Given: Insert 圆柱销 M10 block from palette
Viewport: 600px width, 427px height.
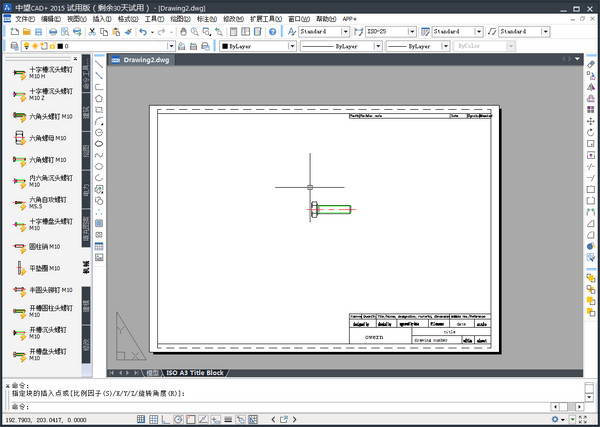Looking at the screenshot, I should point(37,247).
